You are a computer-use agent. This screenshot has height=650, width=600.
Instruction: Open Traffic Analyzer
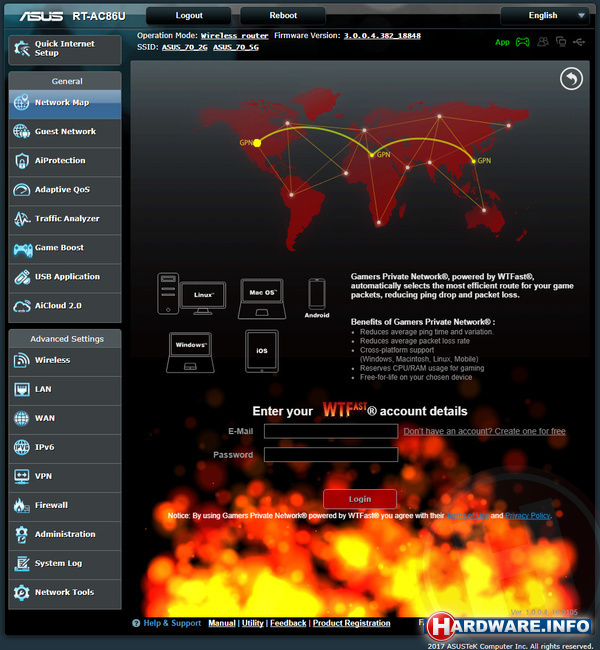(x=65, y=219)
